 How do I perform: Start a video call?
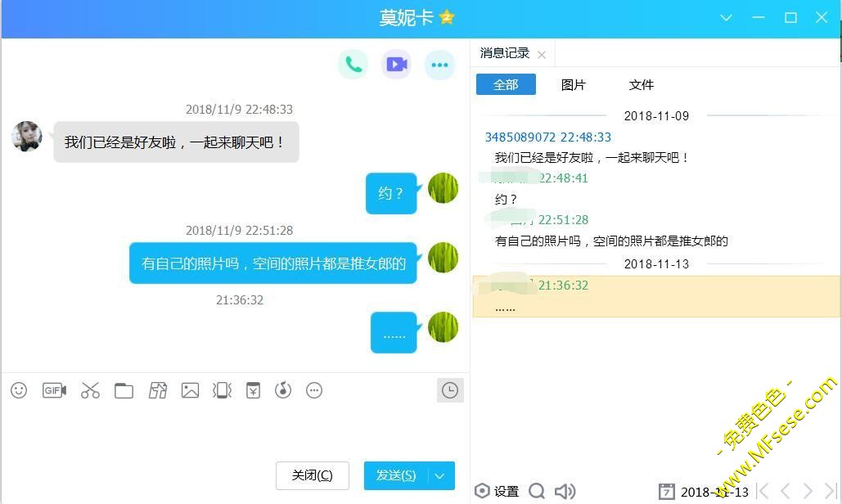397,65
